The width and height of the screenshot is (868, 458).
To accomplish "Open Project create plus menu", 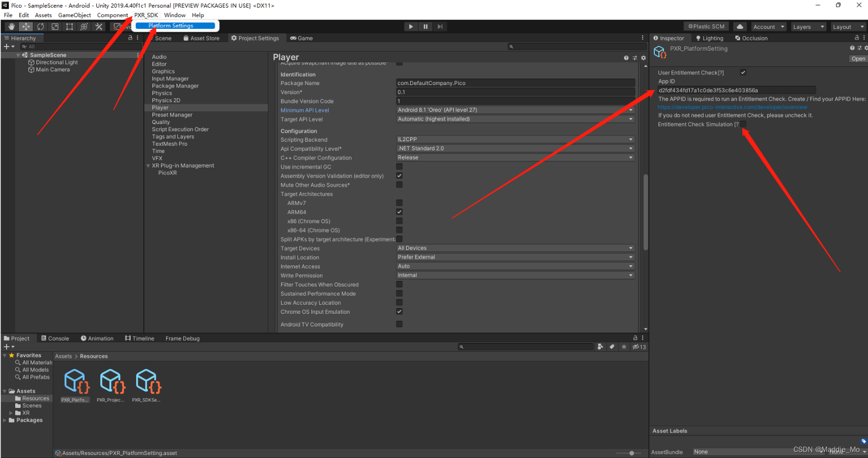I will click(x=9, y=347).
